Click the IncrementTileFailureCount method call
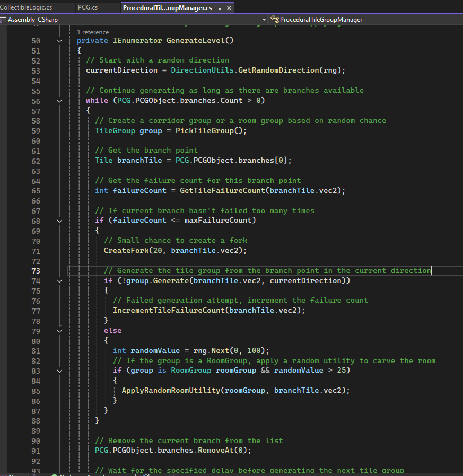The height and width of the screenshot is (476, 463). [169, 311]
